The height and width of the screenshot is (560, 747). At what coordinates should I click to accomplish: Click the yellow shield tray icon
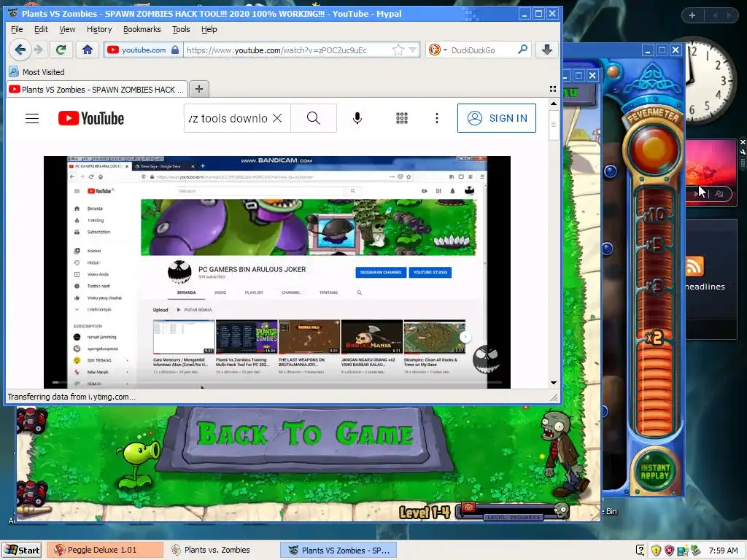(656, 551)
